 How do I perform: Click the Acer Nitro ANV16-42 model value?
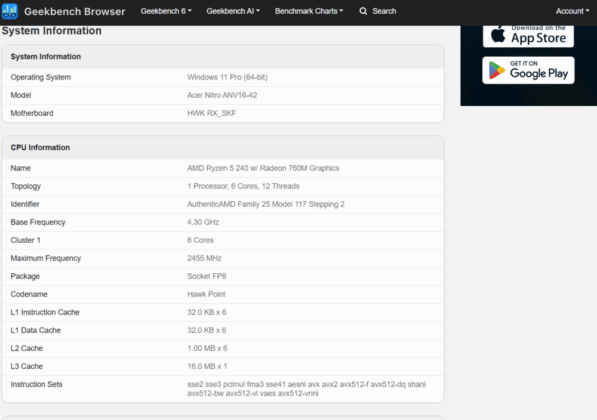click(x=222, y=95)
